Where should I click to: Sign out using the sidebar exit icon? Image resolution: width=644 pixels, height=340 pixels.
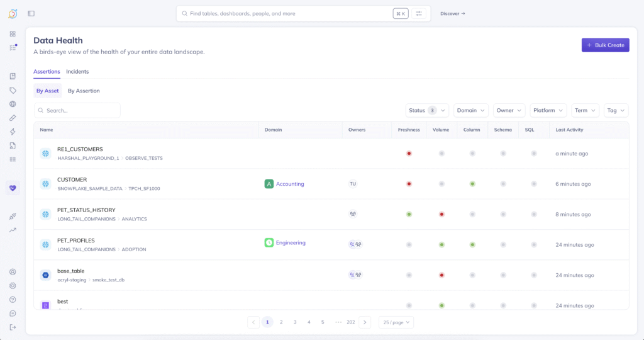pyautogui.click(x=13, y=327)
